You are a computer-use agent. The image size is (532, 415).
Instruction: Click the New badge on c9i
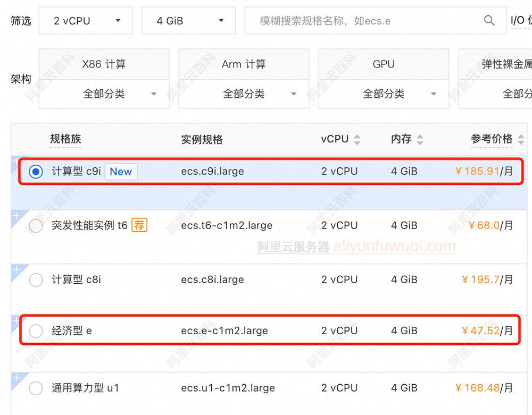tap(121, 172)
